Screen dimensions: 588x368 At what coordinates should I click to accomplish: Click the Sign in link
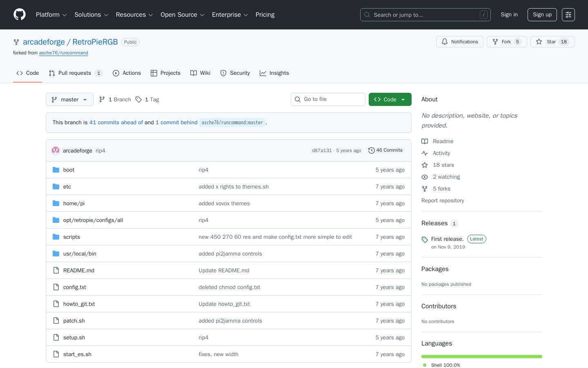[x=509, y=15]
